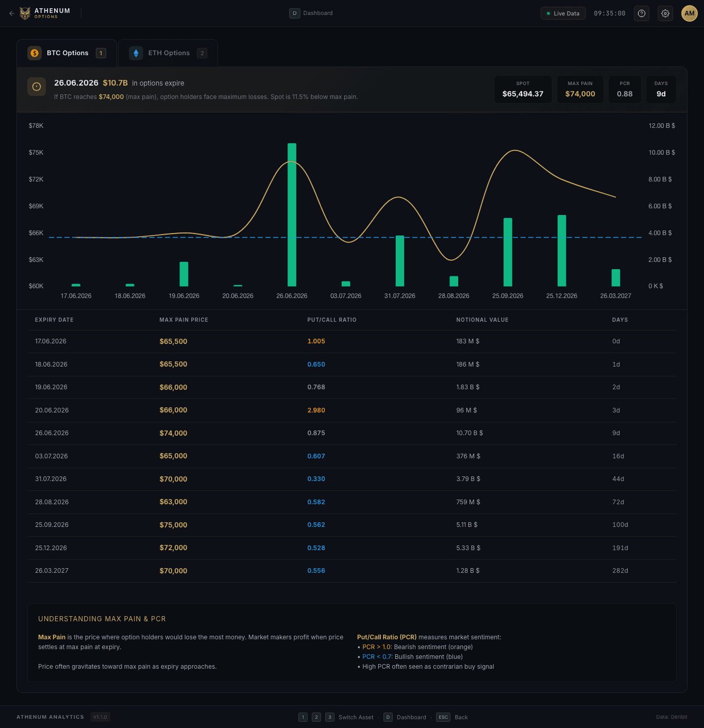This screenshot has width=704, height=728.
Task: Click the 26.06.2026 tallest green bar
Action: click(292, 214)
